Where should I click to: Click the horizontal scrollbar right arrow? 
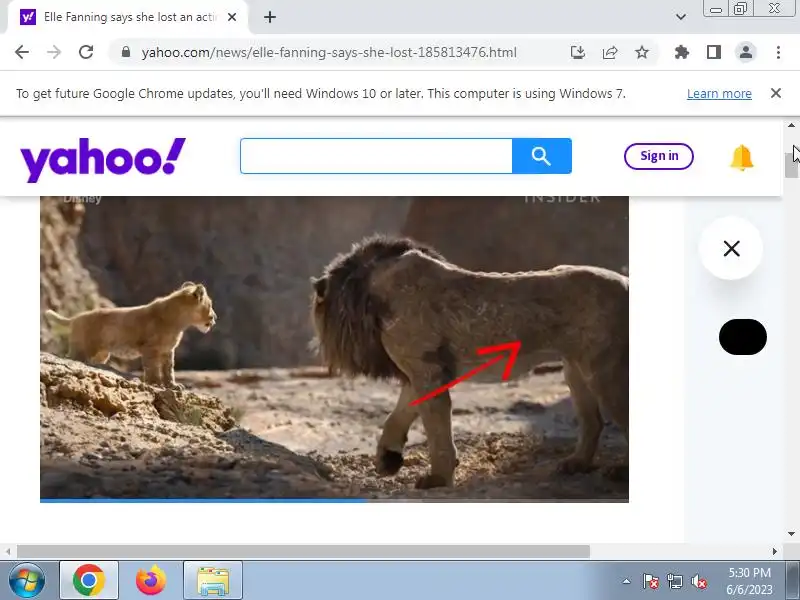774,552
